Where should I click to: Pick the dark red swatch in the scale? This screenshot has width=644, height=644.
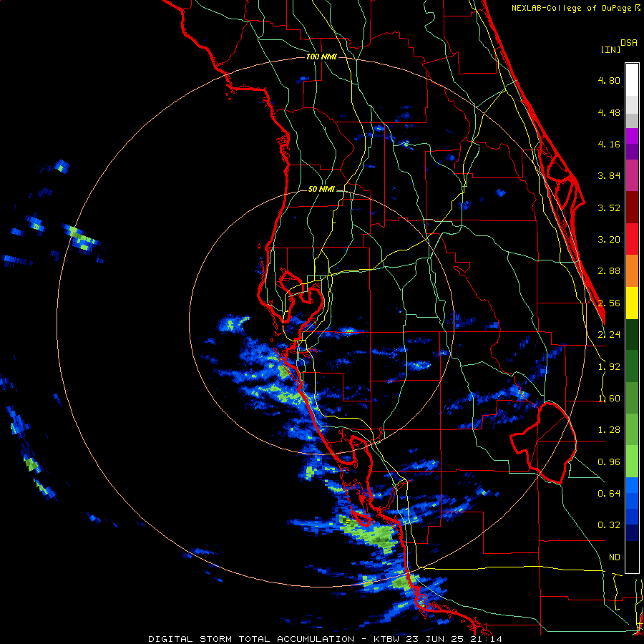[632, 208]
